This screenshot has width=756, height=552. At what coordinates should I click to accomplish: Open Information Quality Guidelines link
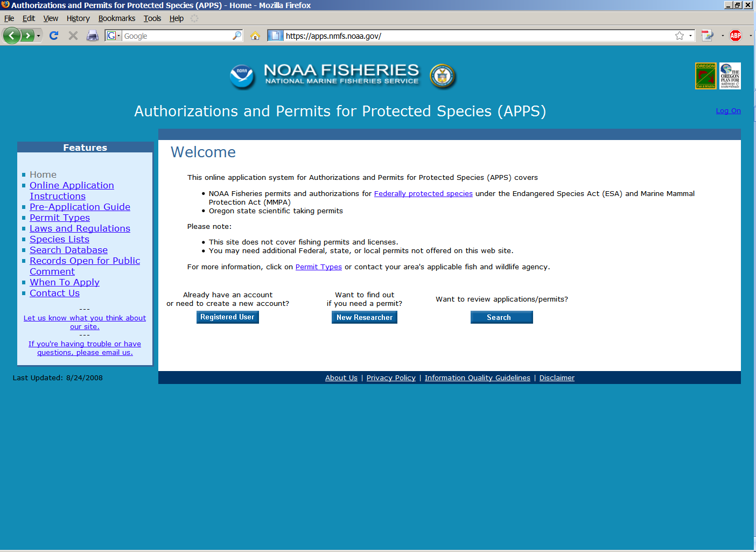point(478,378)
